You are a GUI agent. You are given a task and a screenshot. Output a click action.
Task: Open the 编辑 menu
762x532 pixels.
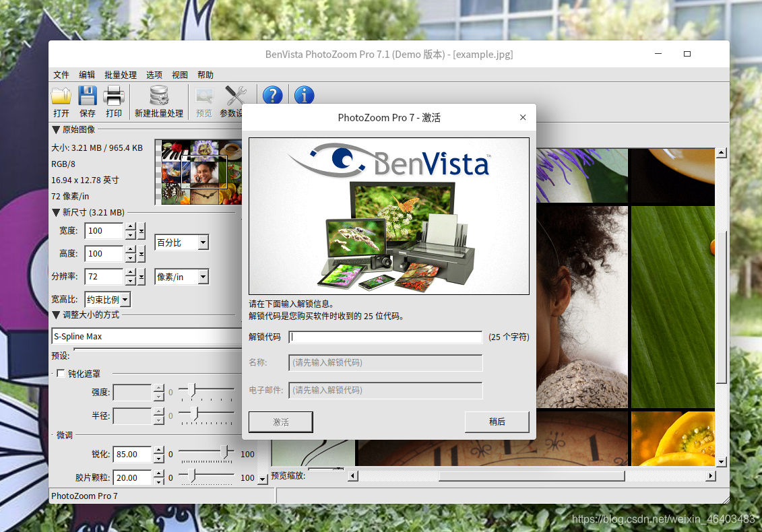pyautogui.click(x=87, y=75)
